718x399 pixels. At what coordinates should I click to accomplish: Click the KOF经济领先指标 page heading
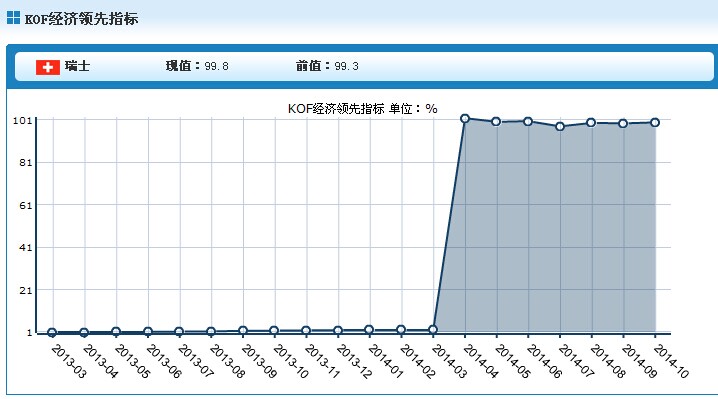81,19
